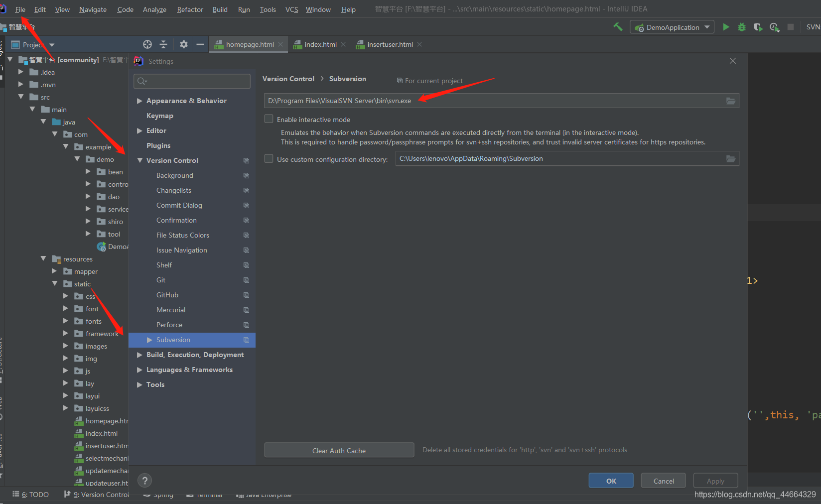
Task: Click the svn executable path field
Action: (502, 101)
